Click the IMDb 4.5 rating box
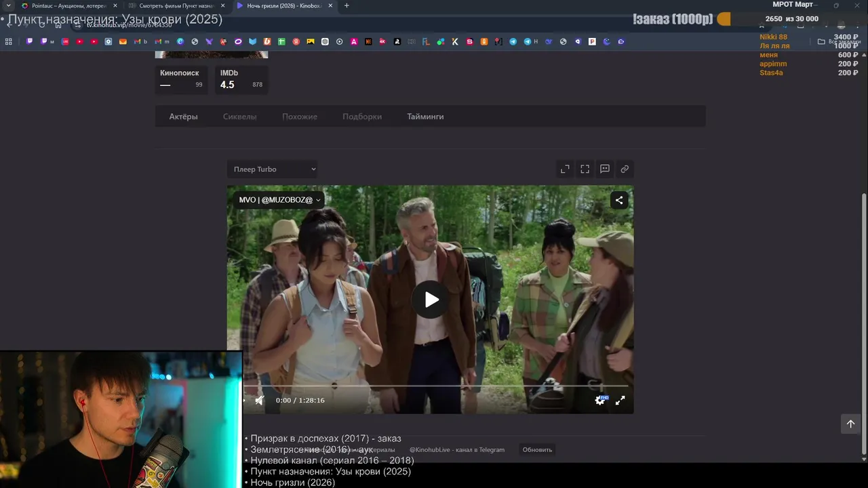 click(241, 79)
